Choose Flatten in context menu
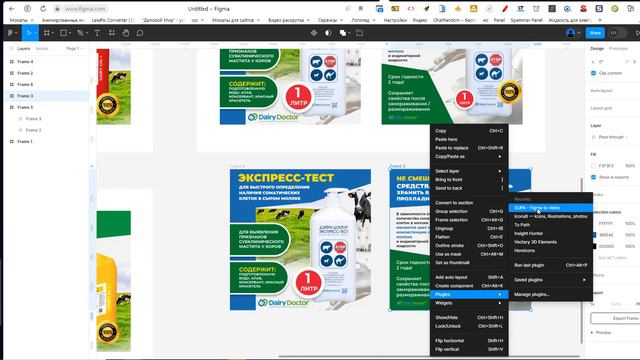The image size is (640, 360). (469, 237)
